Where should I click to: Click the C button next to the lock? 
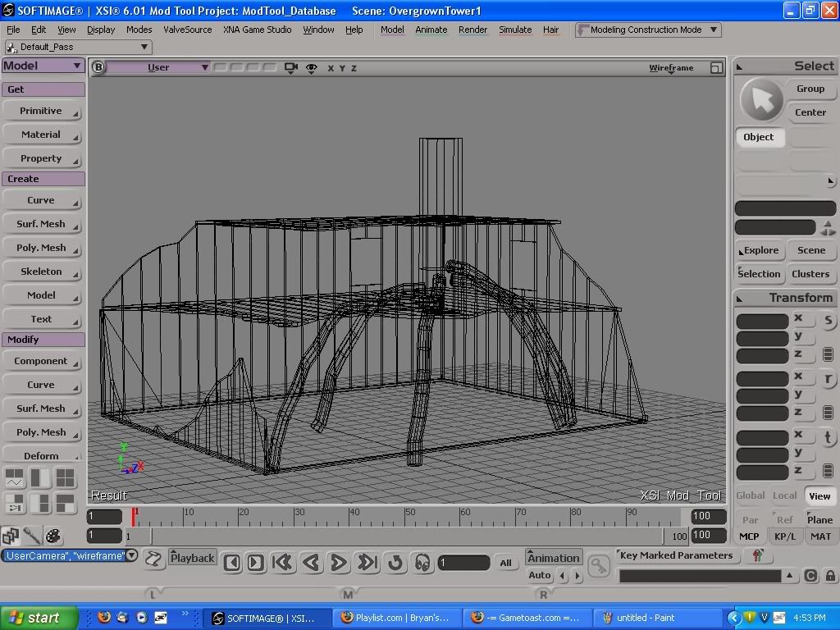[810, 576]
